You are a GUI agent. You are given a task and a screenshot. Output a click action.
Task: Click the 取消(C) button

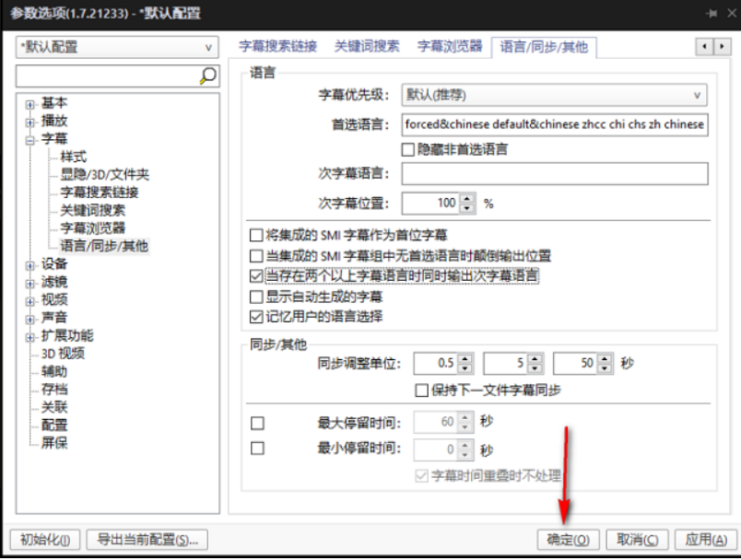coord(637,539)
